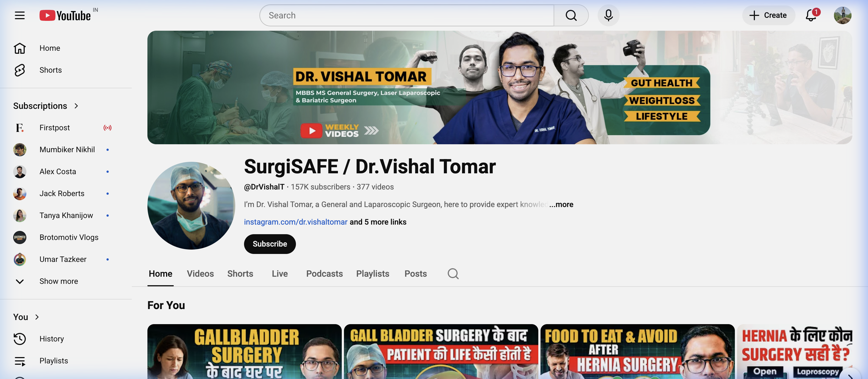Open the instagram.com/dr.vishaltomar link
Image resolution: width=868 pixels, height=379 pixels.
296,222
